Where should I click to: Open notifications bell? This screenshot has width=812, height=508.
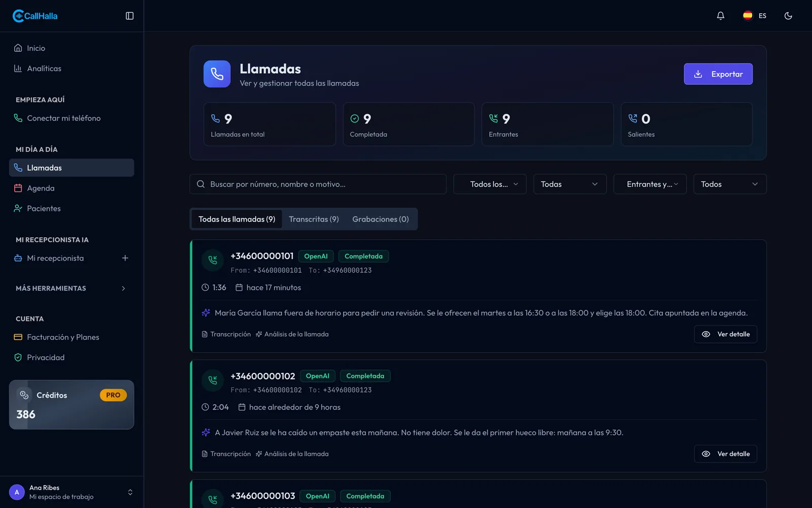click(720, 16)
